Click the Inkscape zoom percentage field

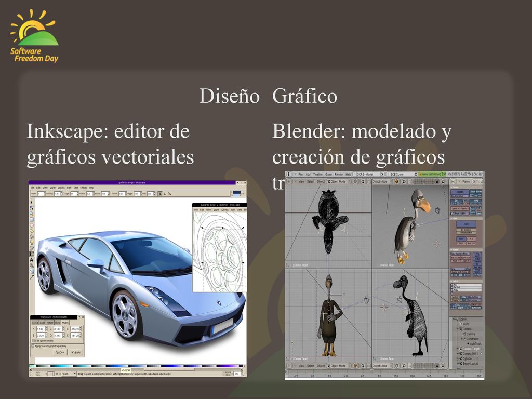(x=237, y=374)
